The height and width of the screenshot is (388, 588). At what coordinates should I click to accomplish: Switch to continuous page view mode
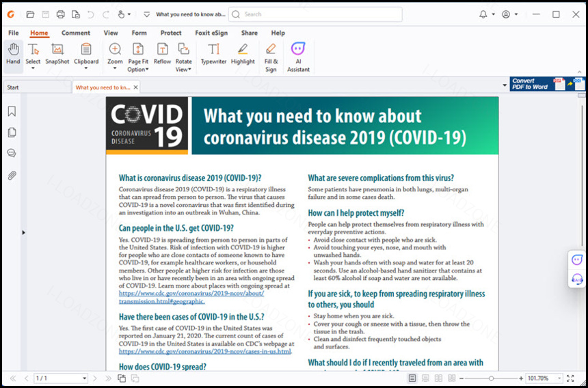(426, 378)
